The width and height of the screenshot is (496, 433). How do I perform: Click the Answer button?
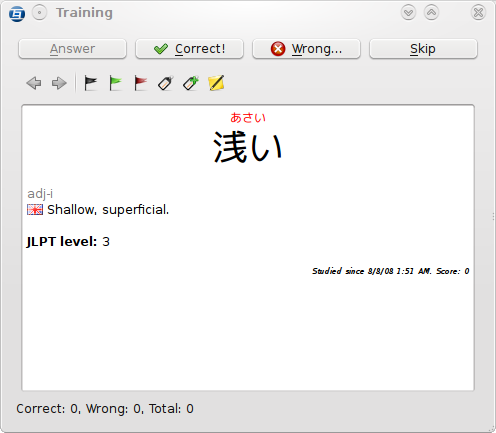pos(72,49)
